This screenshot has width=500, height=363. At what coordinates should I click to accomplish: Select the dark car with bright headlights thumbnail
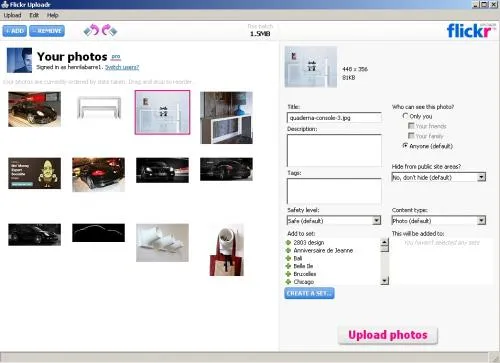point(162,170)
